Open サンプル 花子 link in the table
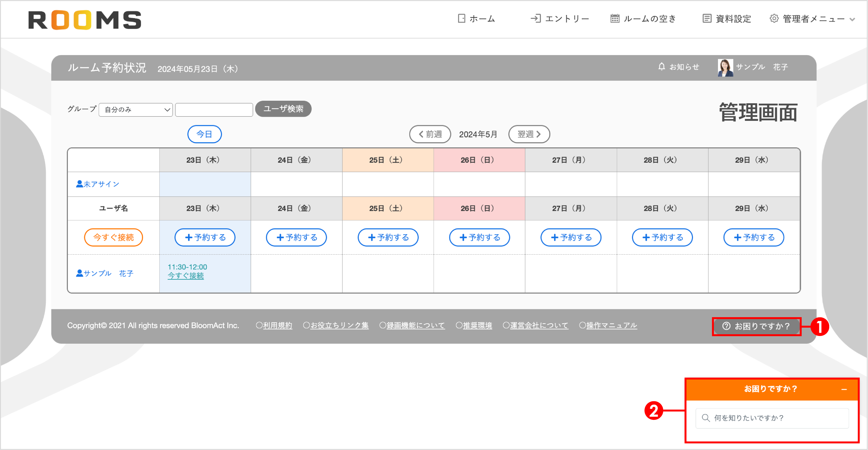The height and width of the screenshot is (450, 868). [x=105, y=273]
